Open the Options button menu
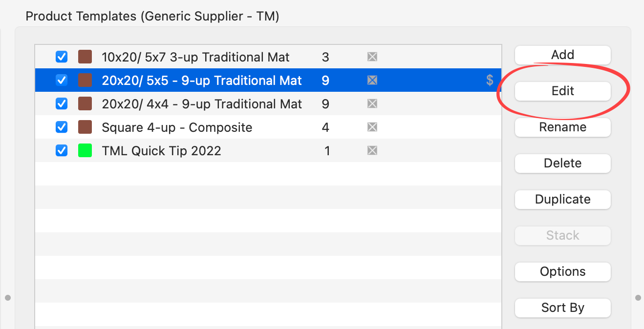 click(562, 271)
